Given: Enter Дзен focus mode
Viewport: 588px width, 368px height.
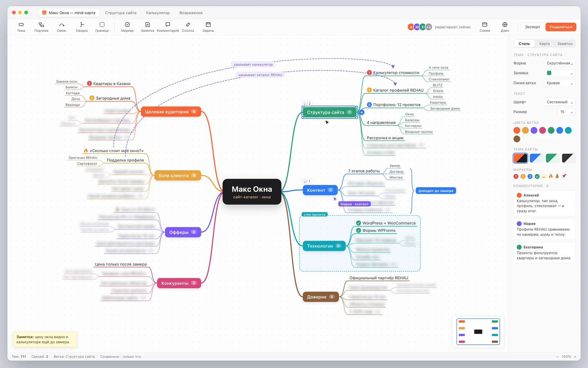Looking at the screenshot, I should point(505,27).
